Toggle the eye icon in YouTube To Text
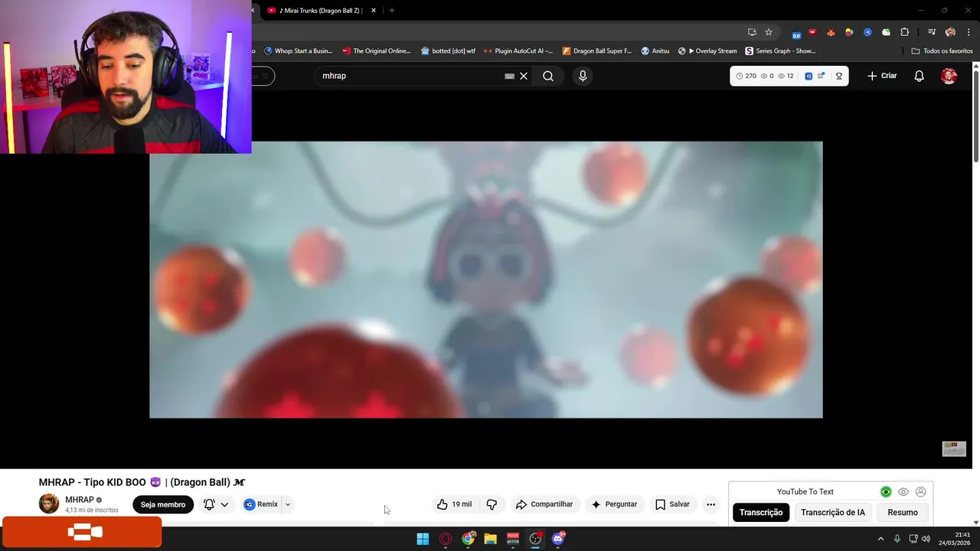This screenshot has width=980, height=551. tap(903, 492)
